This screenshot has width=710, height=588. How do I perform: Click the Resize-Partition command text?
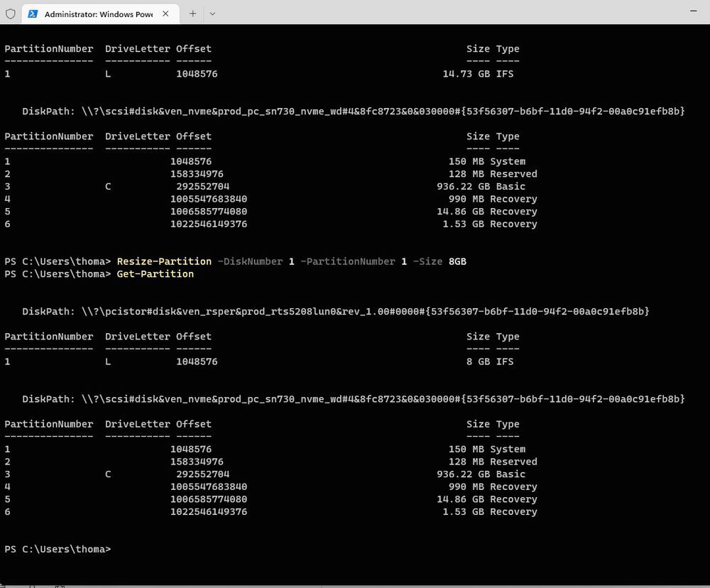[164, 261]
